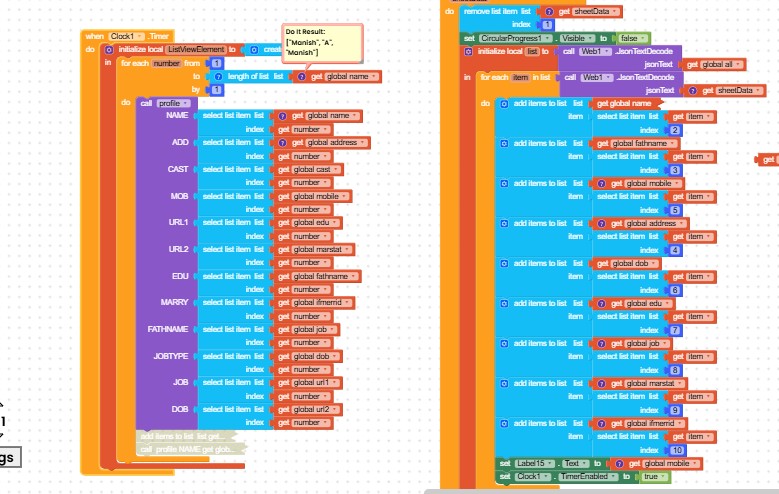
Task: Click the remove list item block
Action: [x=497, y=17]
